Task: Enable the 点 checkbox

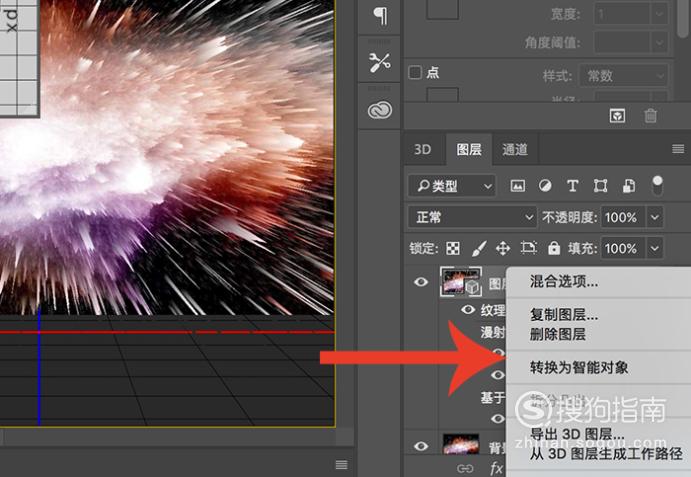Action: pyautogui.click(x=415, y=72)
